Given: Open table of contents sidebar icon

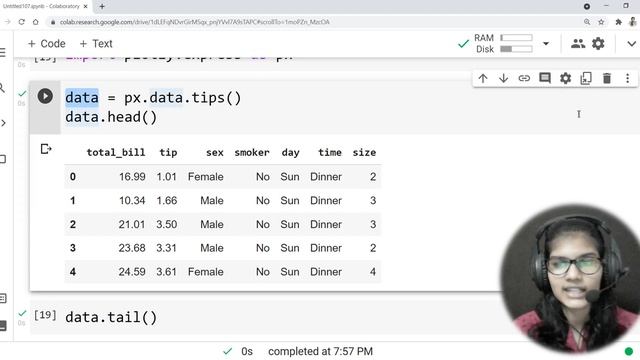Looking at the screenshot, I should click(2, 53).
